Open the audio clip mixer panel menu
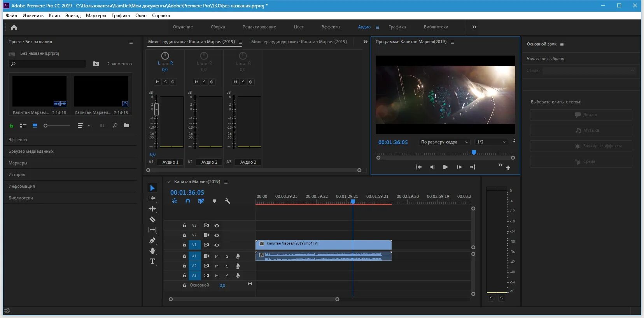 pyautogui.click(x=240, y=42)
